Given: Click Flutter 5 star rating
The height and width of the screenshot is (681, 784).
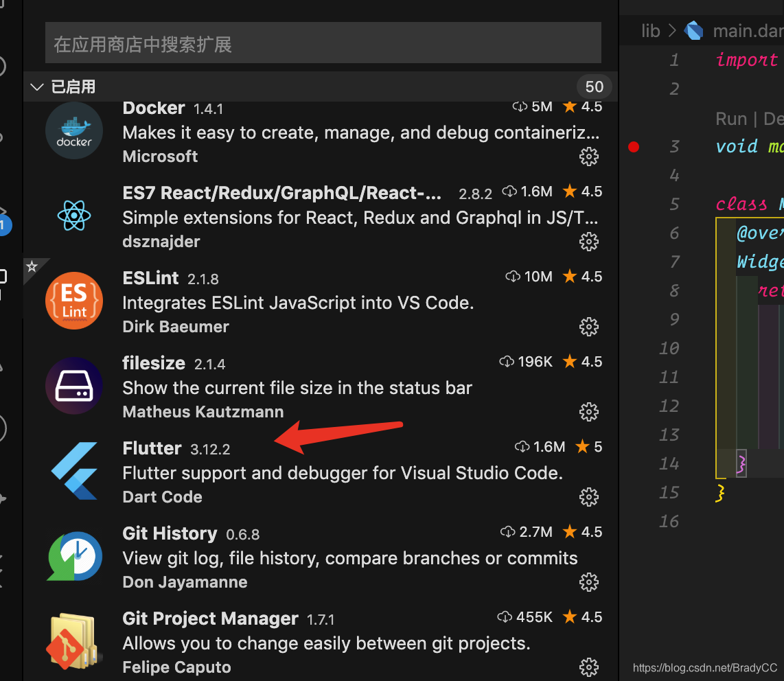Looking at the screenshot, I should [588, 446].
